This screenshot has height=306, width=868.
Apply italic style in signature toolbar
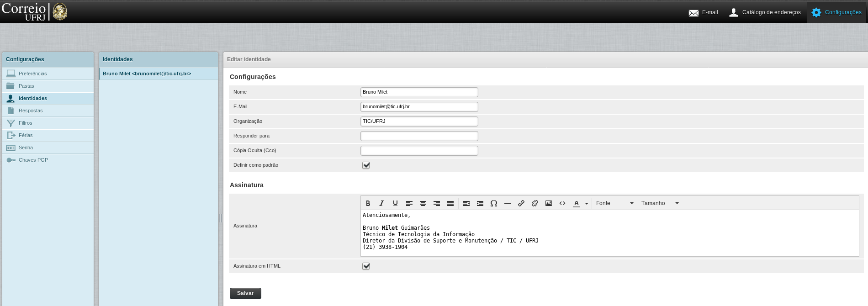coord(381,203)
